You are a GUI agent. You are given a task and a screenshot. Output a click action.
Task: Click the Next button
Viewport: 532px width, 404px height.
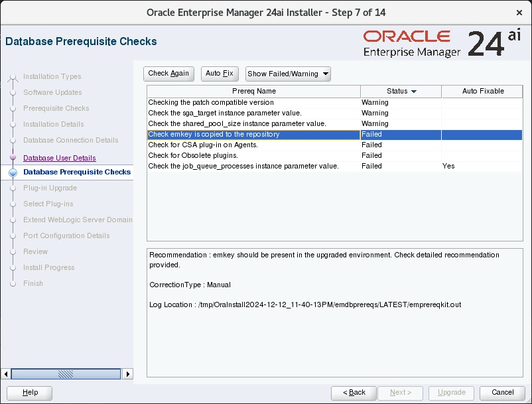pos(401,393)
